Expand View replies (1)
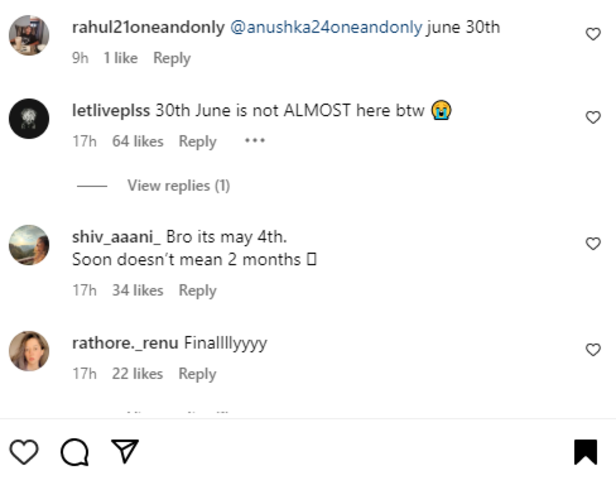Image resolution: width=616 pixels, height=485 pixels. pos(178,185)
